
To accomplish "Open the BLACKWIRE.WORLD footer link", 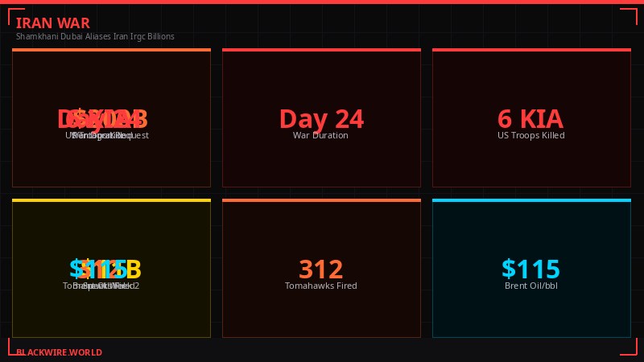I will [x=59, y=352].
